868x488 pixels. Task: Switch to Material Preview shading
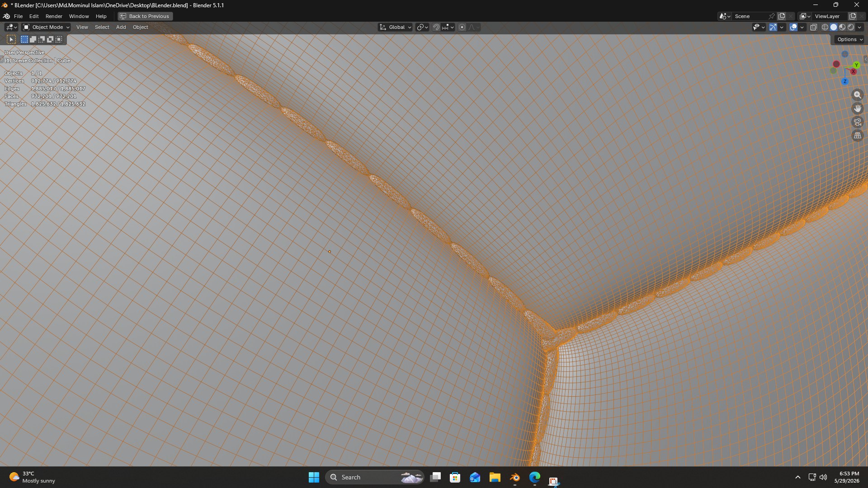coord(842,27)
